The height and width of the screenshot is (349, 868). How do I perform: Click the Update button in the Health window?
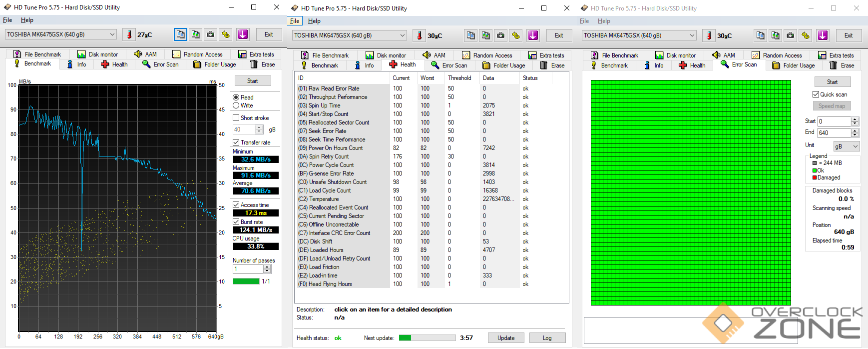click(x=505, y=338)
